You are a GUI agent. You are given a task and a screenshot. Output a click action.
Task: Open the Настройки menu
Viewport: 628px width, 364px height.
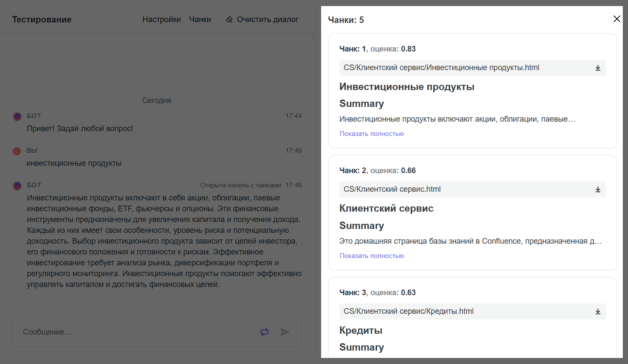161,19
